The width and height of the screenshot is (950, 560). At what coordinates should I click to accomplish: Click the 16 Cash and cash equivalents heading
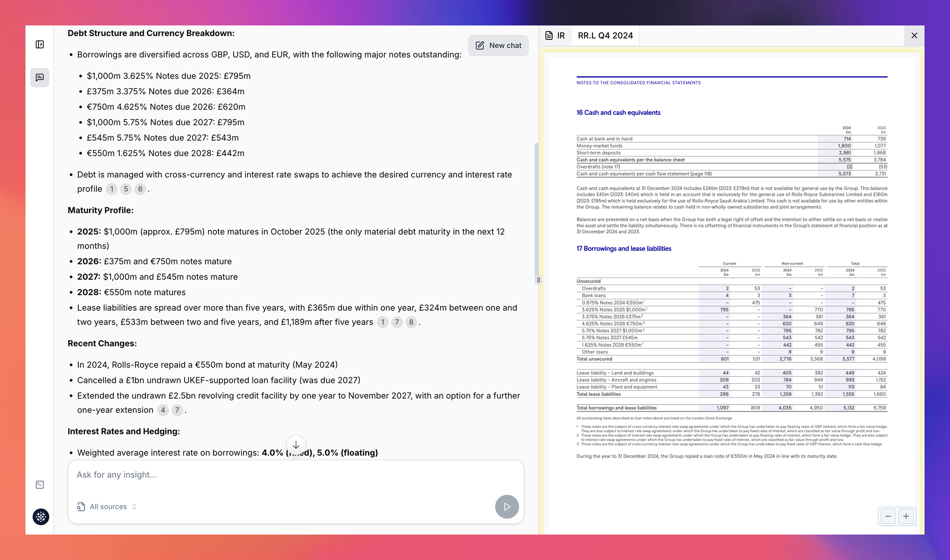coord(619,112)
